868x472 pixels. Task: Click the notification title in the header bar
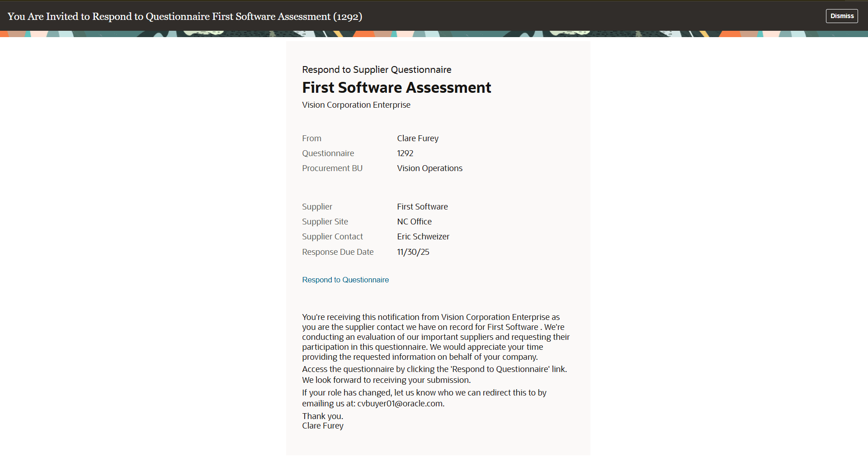185,16
